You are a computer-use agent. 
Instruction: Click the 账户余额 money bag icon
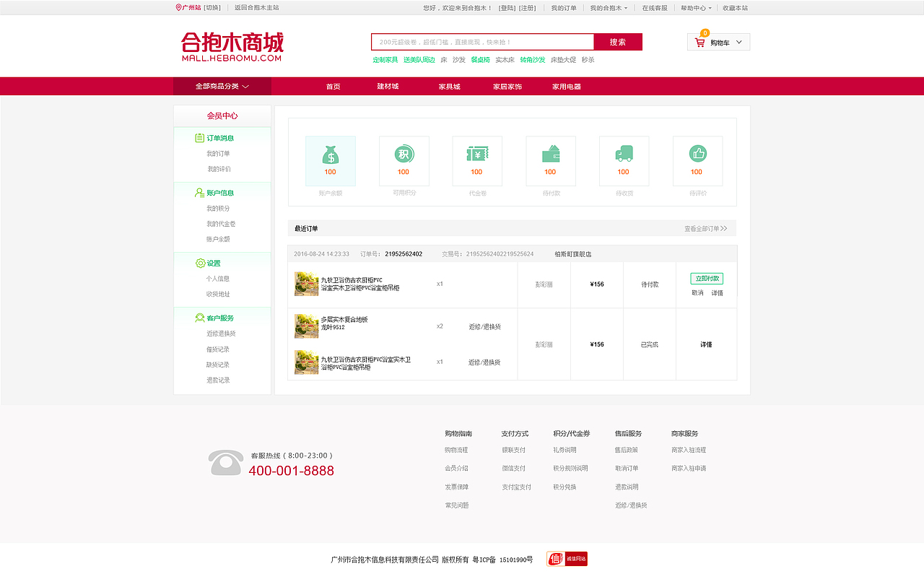click(330, 154)
